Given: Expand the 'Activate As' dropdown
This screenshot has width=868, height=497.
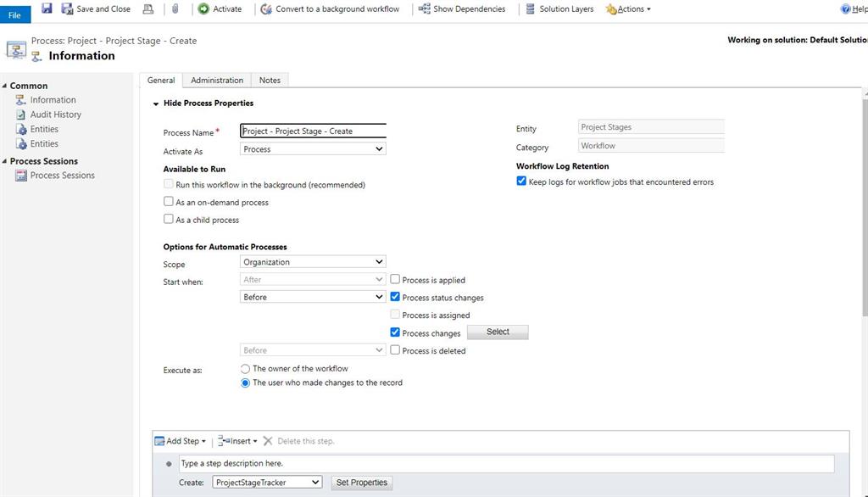Looking at the screenshot, I should pos(313,149).
